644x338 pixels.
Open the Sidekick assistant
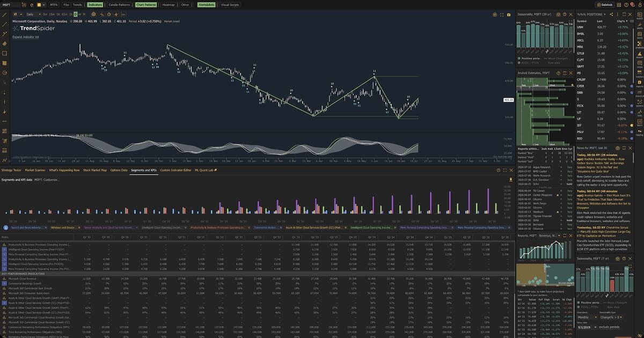coord(605,4)
